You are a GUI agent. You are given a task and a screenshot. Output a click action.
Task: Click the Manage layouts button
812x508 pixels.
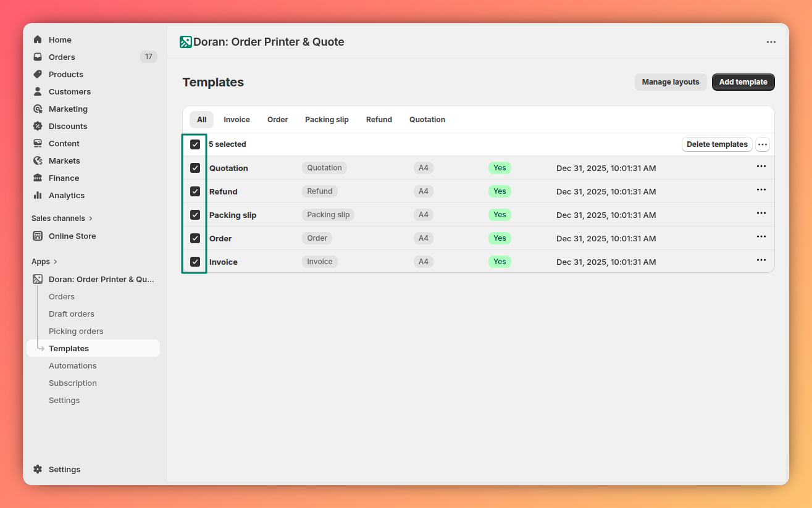point(671,82)
